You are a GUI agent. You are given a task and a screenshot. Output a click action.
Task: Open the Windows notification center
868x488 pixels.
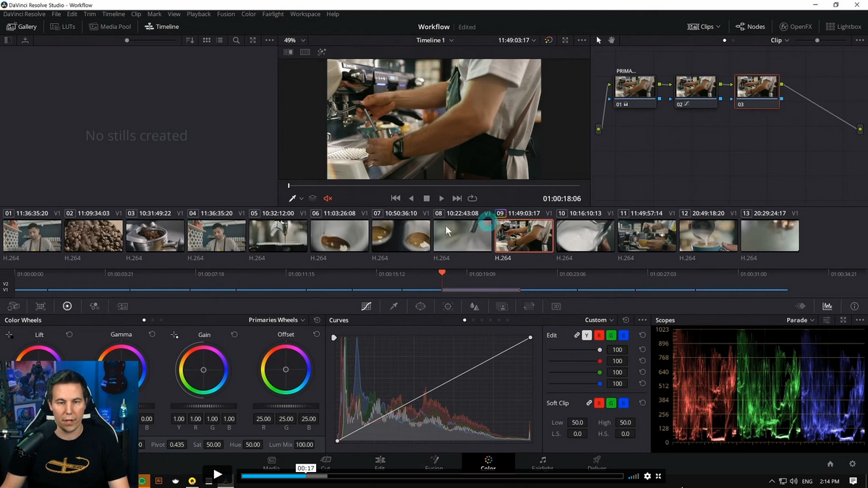point(854,481)
